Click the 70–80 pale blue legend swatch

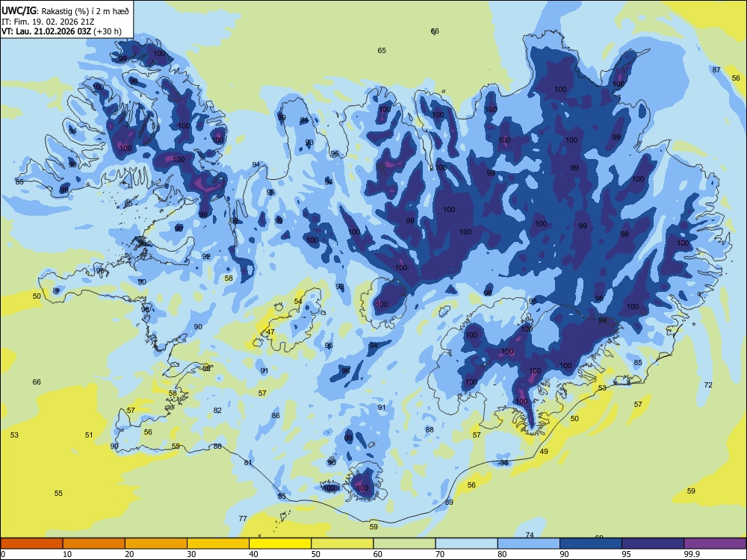click(x=466, y=544)
